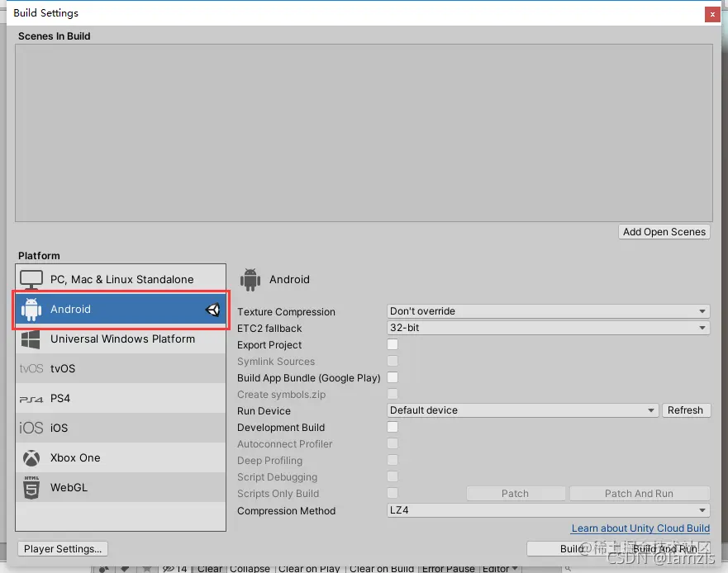Select PC, Mac & Linux Standalone platform
Screen dimensions: 728x573
[x=121, y=279]
